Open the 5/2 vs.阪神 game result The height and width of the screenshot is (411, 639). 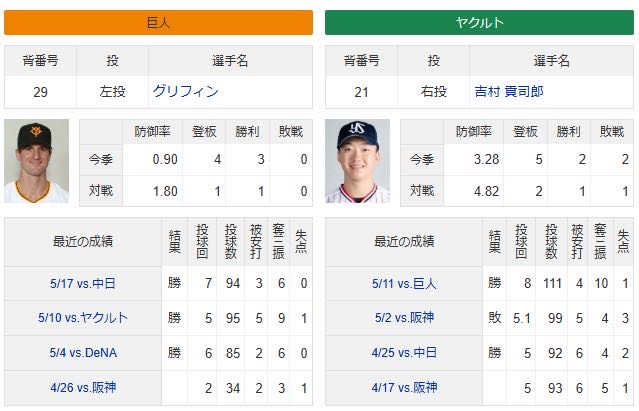point(404,318)
